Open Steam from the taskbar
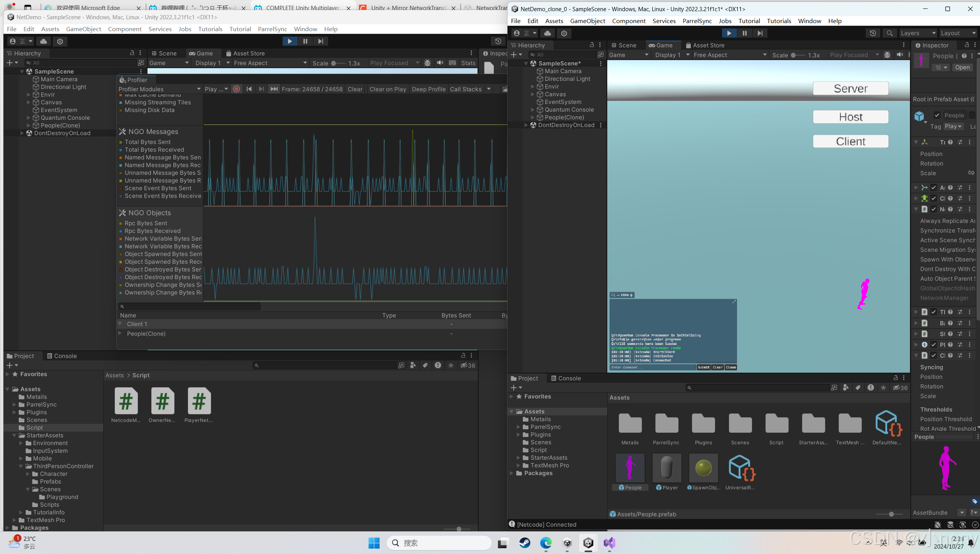 click(x=524, y=543)
